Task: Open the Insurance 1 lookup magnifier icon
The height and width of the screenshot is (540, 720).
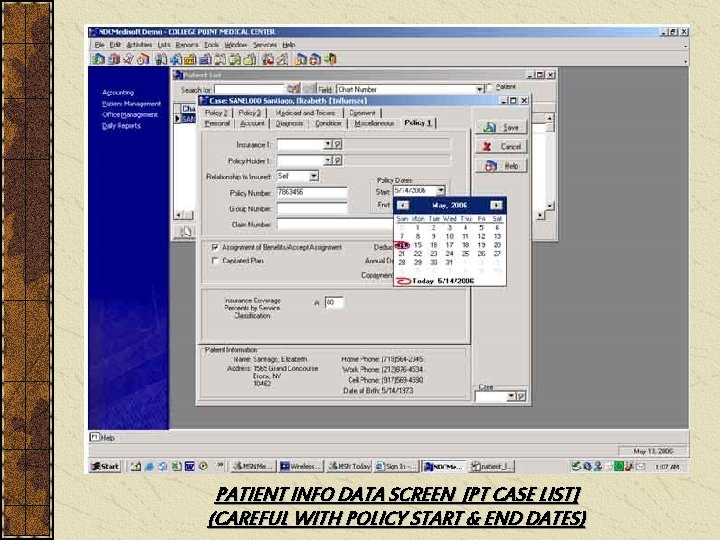Action: click(338, 144)
